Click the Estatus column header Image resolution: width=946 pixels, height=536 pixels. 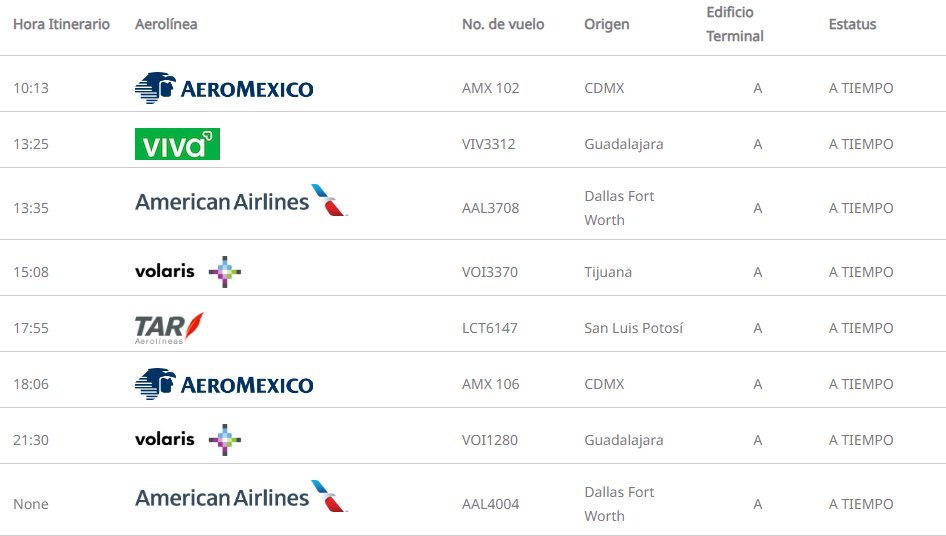pos(852,24)
